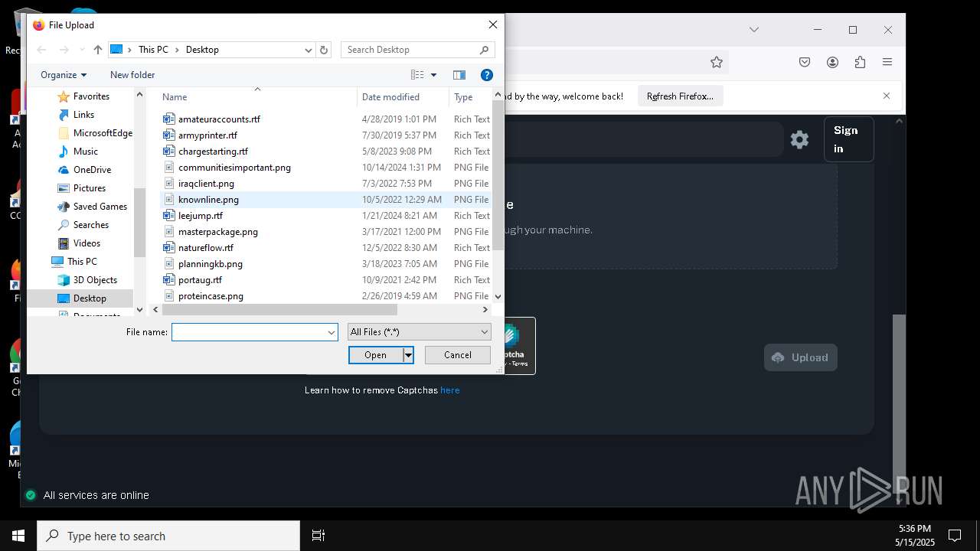Screen dimensions: 980x551
Task: Toggle the preview pane
Action: point(459,75)
